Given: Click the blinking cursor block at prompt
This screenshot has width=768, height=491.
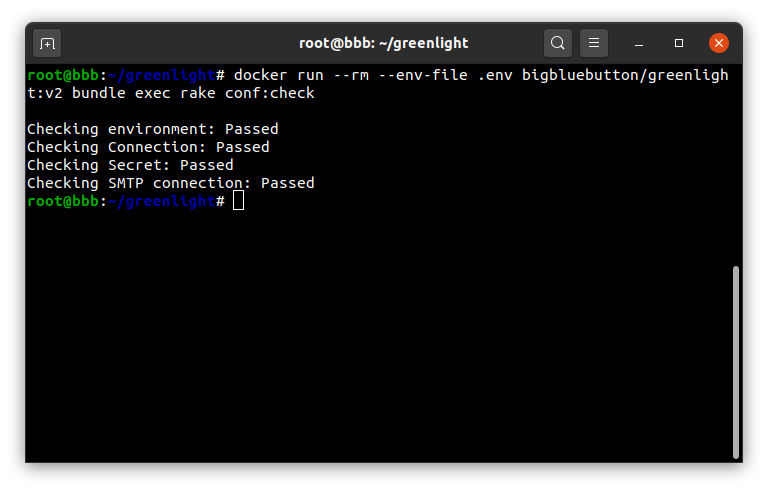Looking at the screenshot, I should [238, 200].
